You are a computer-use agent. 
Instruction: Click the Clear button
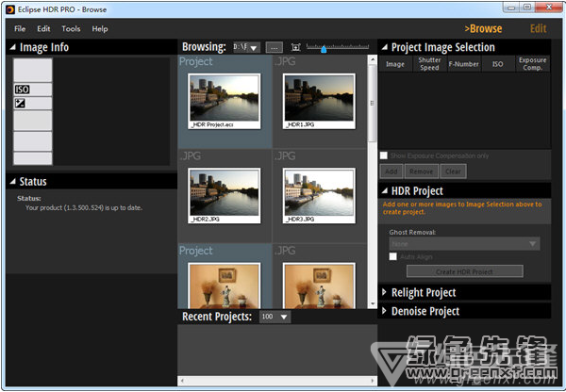(453, 171)
